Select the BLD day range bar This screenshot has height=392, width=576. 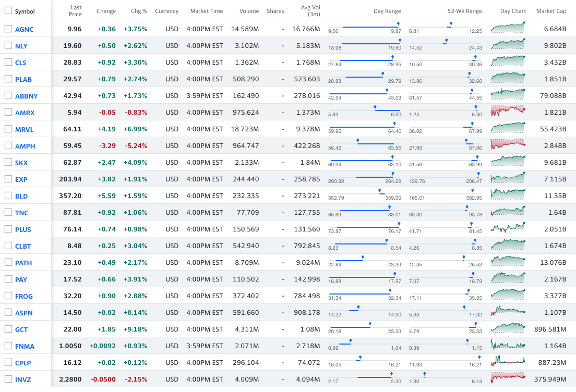[364, 194]
